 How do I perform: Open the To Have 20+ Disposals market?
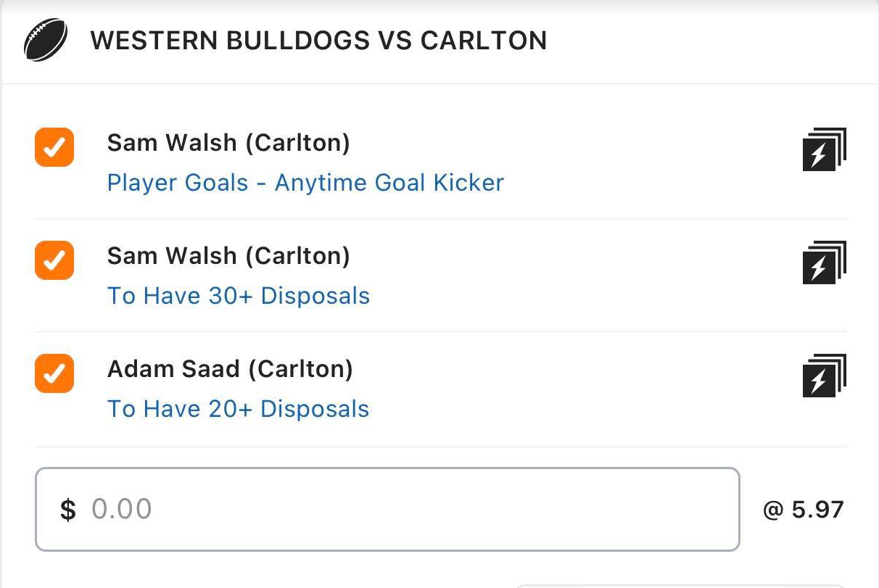pyautogui.click(x=239, y=409)
